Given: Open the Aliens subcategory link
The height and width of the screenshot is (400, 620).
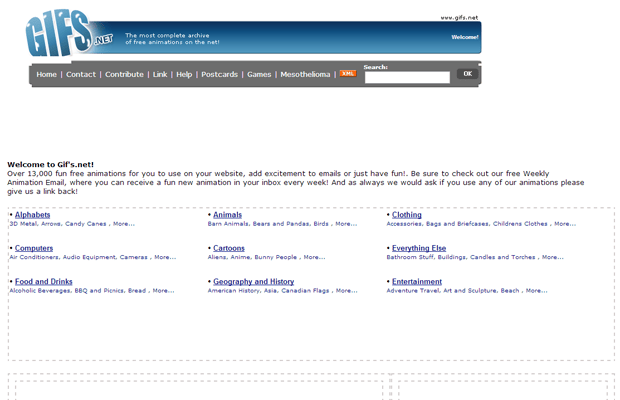Looking at the screenshot, I should pos(217,257).
